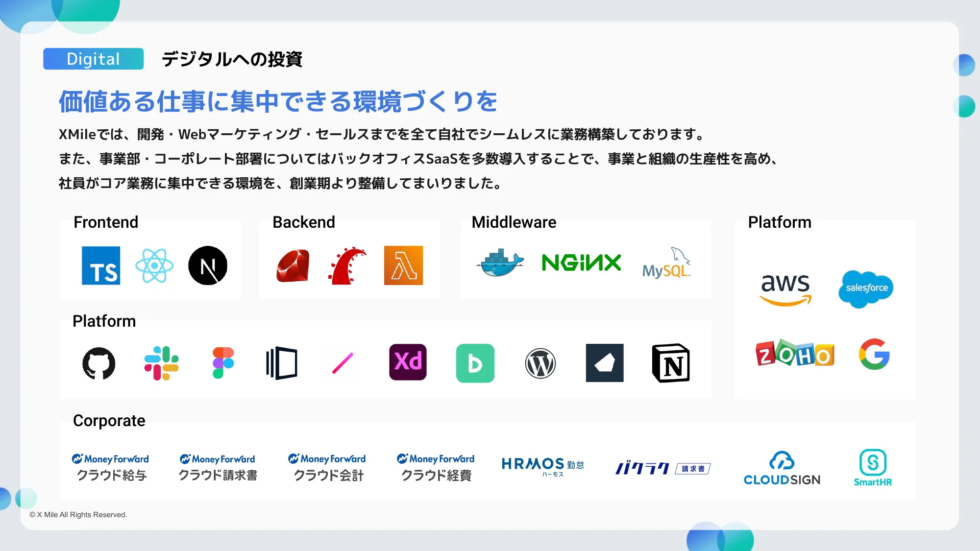Click Money Forward クラウド会計 logo
The height and width of the screenshot is (551, 980).
(327, 467)
